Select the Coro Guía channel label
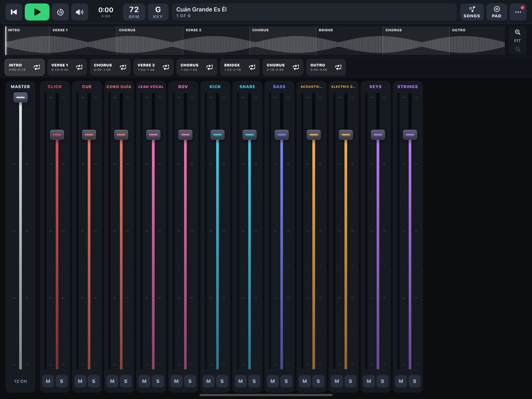This screenshot has width=532, height=399. click(x=119, y=87)
